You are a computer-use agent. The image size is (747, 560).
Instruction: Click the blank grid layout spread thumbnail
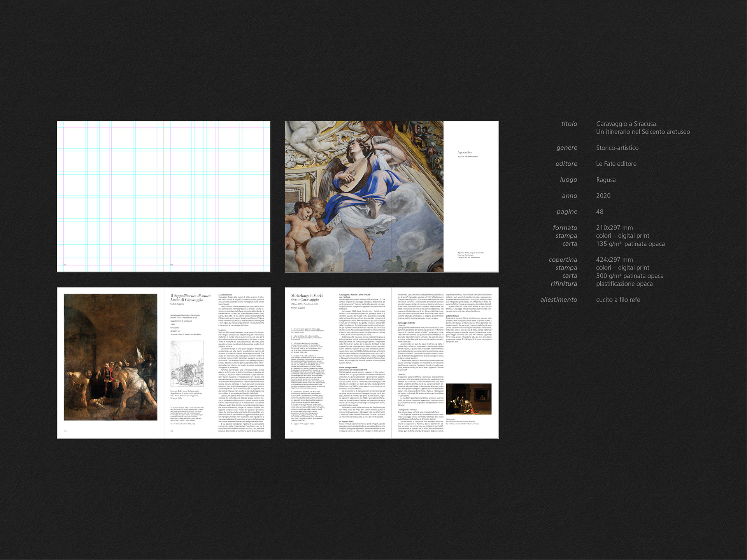click(x=163, y=196)
